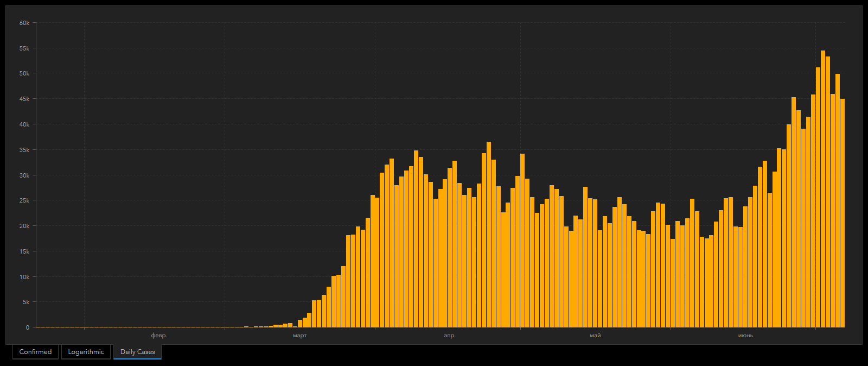Image resolution: width=868 pixels, height=366 pixels.
Task: Click the 10k y-axis label
Action: click(x=24, y=277)
